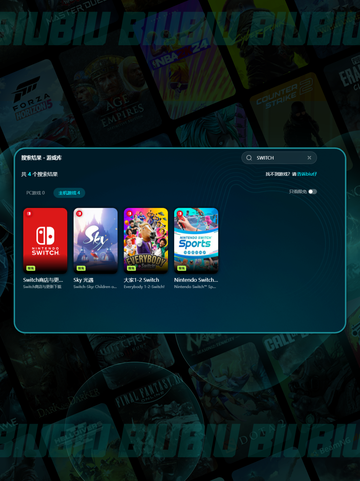Click the Switch platform badge on Sky cover
The image size is (360, 481).
[x=79, y=213]
